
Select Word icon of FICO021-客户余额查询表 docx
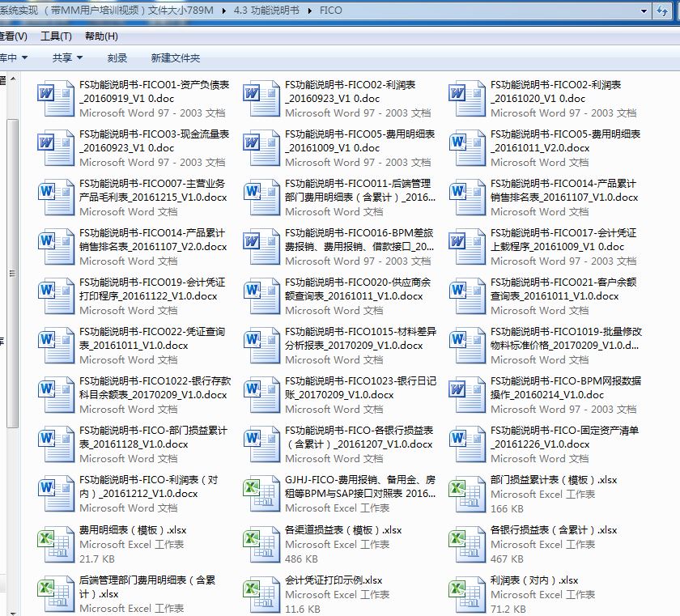tap(466, 296)
